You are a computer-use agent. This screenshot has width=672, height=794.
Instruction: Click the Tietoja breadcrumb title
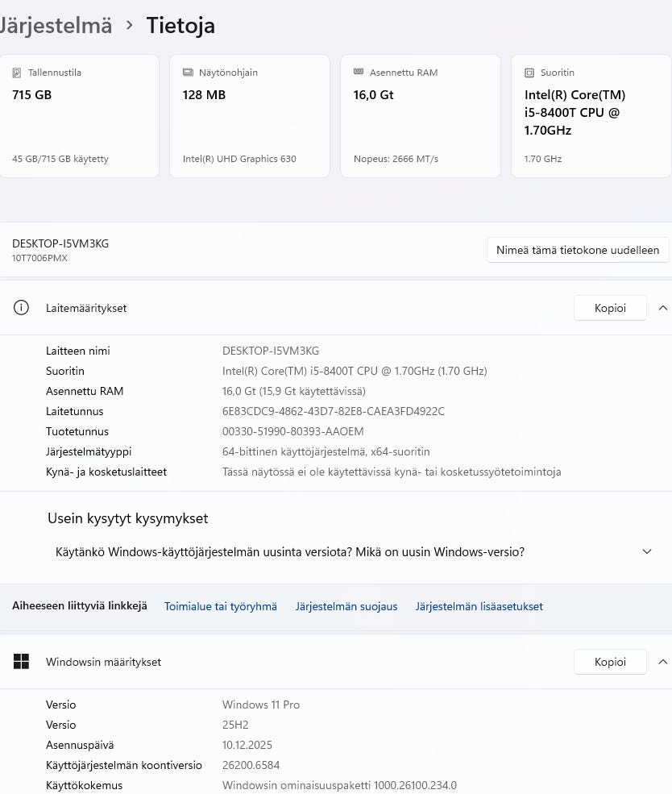(180, 25)
